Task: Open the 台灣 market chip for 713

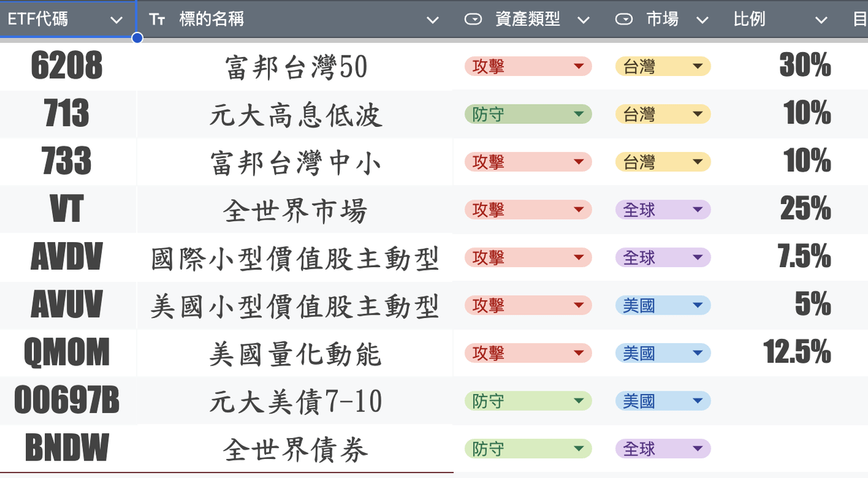Action: pyautogui.click(x=663, y=114)
